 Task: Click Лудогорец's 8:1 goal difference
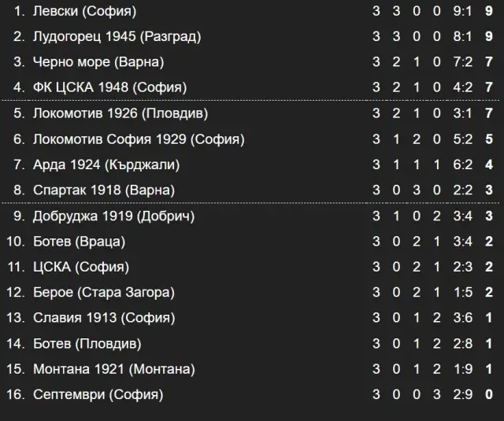point(462,37)
